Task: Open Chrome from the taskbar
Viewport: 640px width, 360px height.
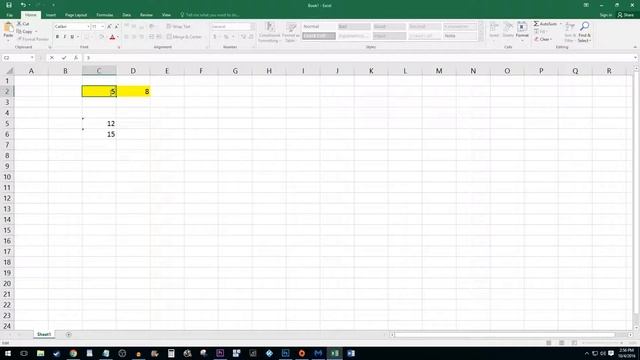Action: pyautogui.click(x=73, y=353)
